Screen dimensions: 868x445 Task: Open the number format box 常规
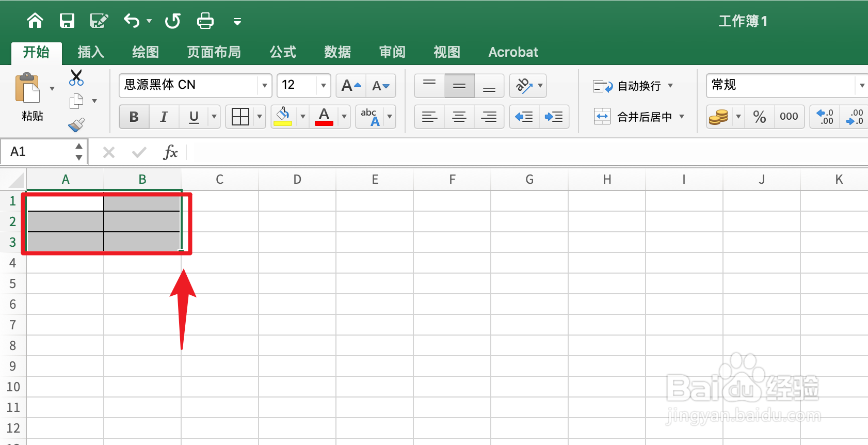(786, 85)
